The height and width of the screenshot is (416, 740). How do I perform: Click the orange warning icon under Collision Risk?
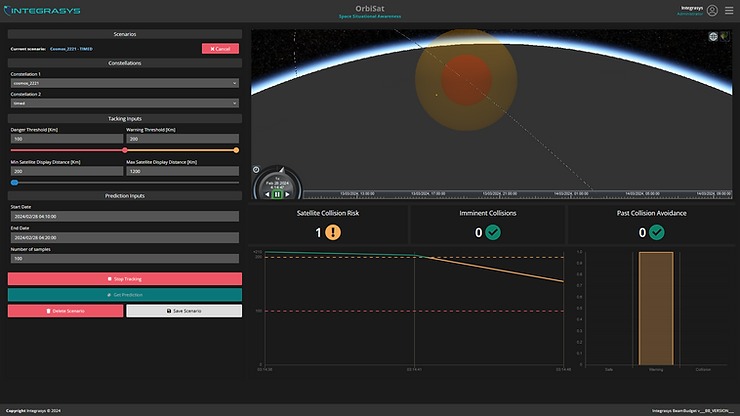pyautogui.click(x=333, y=232)
